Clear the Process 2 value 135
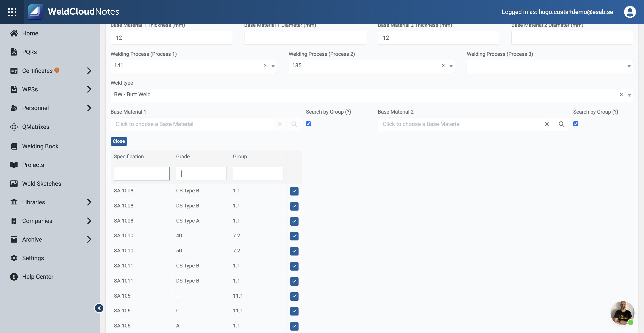The height and width of the screenshot is (333, 644). pos(443,66)
